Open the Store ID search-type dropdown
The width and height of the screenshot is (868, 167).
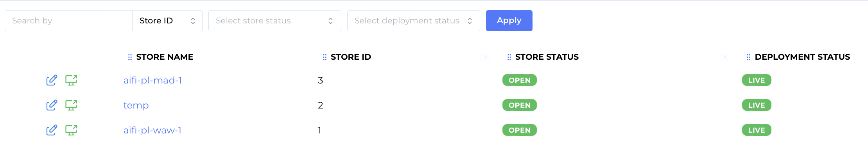click(167, 21)
